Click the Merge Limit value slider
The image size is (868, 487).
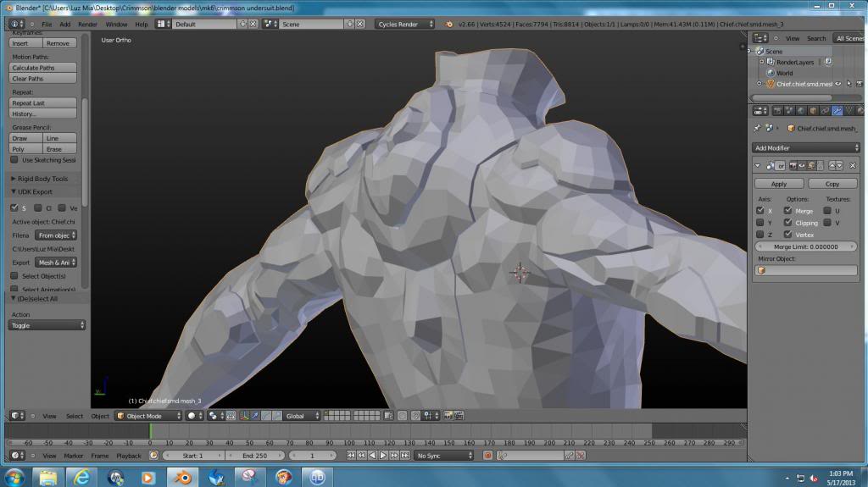806,246
